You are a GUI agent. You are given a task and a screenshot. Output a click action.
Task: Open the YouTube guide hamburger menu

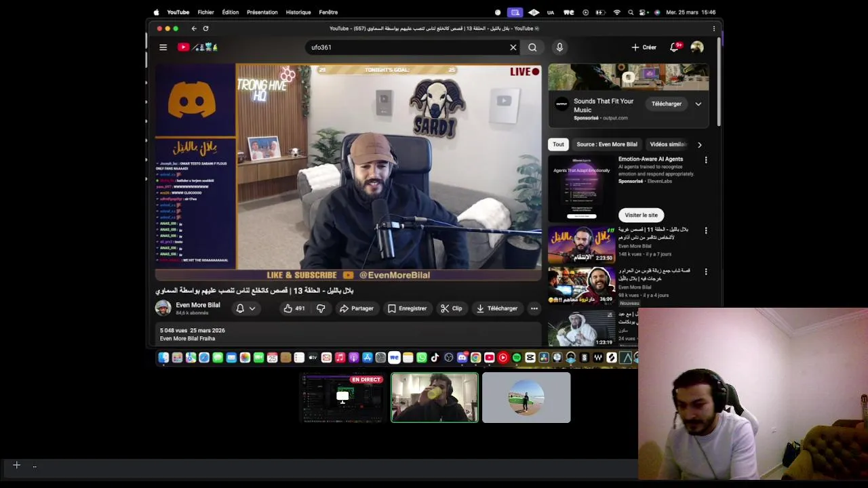(163, 47)
